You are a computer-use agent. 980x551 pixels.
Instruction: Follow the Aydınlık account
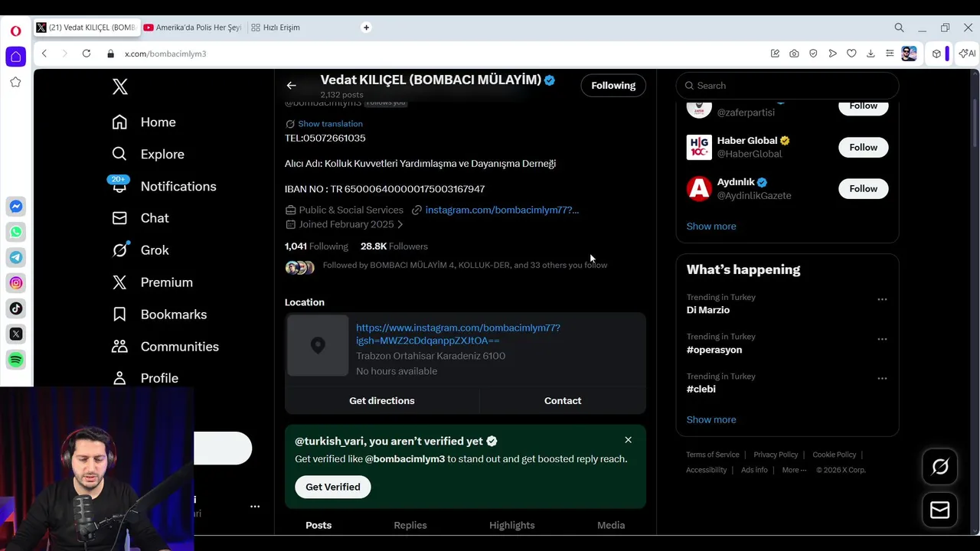863,188
